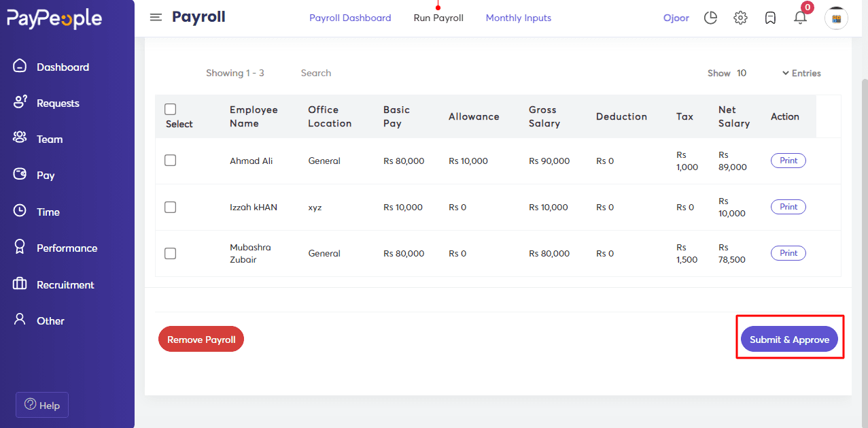The width and height of the screenshot is (868, 428).
Task: Click the reports pie chart icon
Action: [x=710, y=18]
